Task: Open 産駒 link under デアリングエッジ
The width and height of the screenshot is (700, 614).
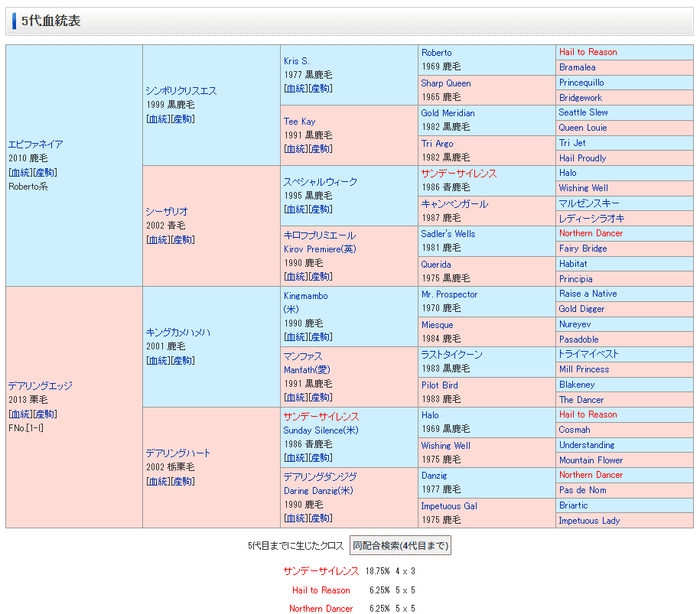Action: point(44,414)
